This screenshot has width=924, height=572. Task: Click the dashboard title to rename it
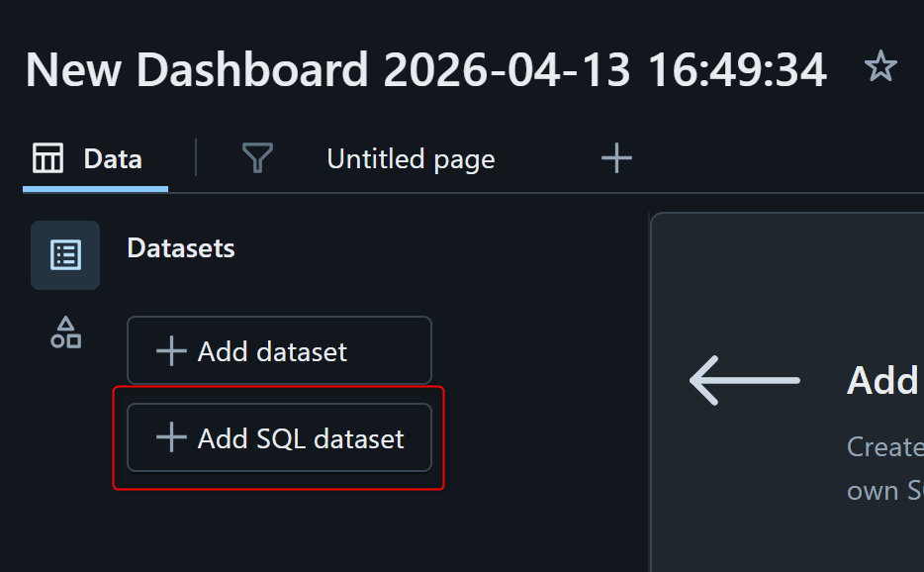pos(425,69)
